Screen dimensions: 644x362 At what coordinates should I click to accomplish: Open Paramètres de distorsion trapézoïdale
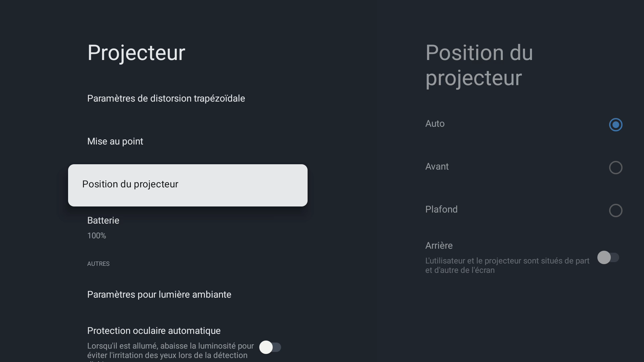[166, 99]
